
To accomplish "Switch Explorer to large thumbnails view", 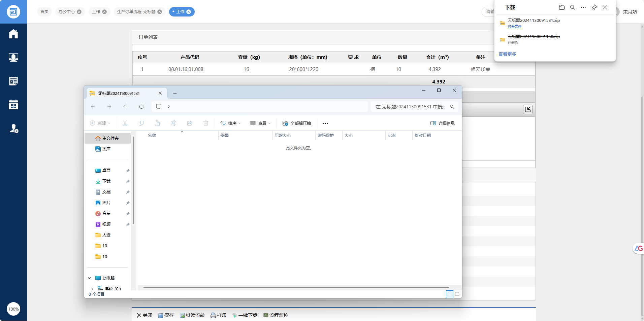I will click(x=457, y=294).
